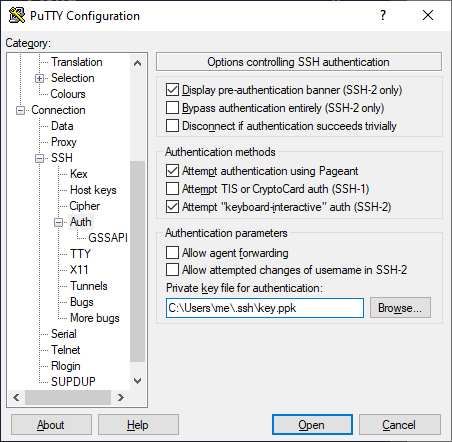Image resolution: width=452 pixels, height=442 pixels.
Task: Open the Tunnels settings
Action: tap(89, 286)
